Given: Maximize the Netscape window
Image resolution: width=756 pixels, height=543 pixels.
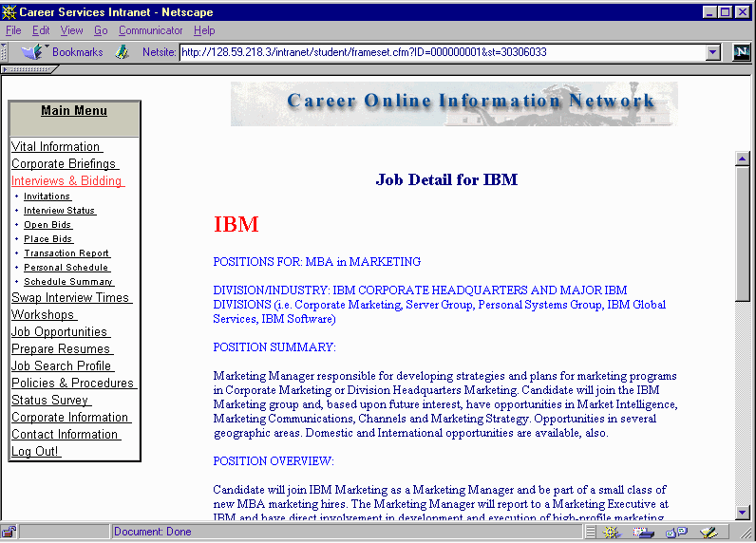Looking at the screenshot, I should coord(725,12).
